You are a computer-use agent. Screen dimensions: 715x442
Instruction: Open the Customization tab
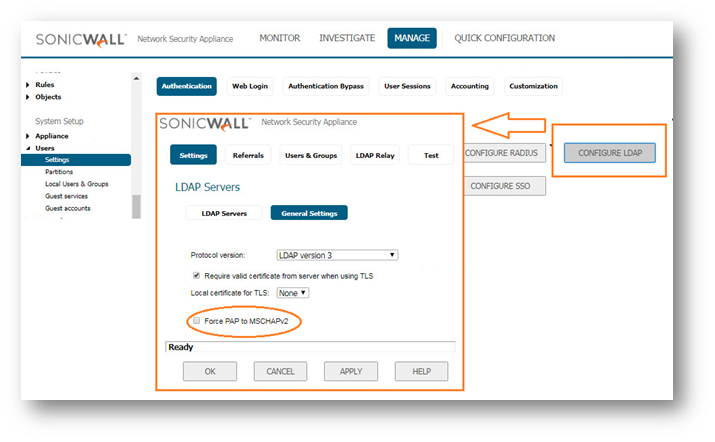point(533,86)
